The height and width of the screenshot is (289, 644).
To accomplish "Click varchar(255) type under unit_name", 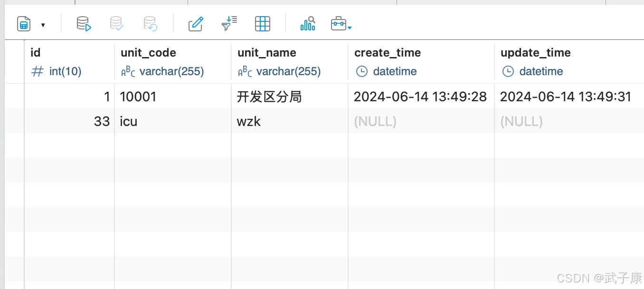I will (x=279, y=72).
